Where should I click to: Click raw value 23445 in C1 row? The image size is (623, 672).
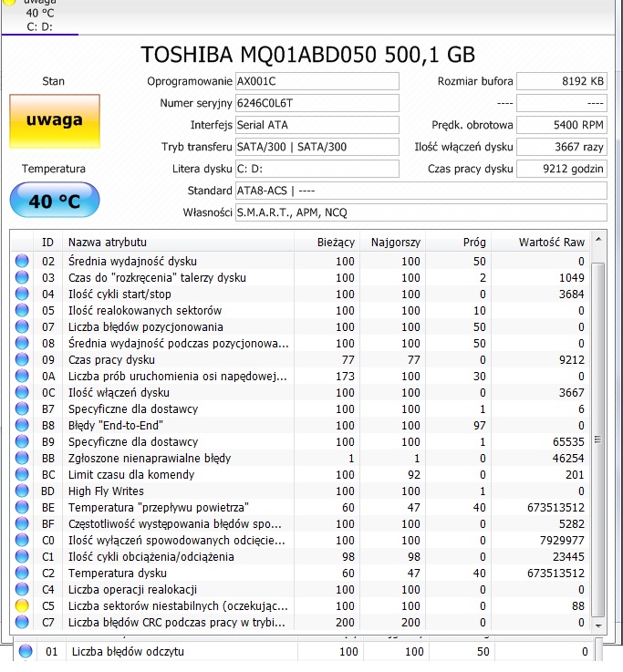(568, 557)
